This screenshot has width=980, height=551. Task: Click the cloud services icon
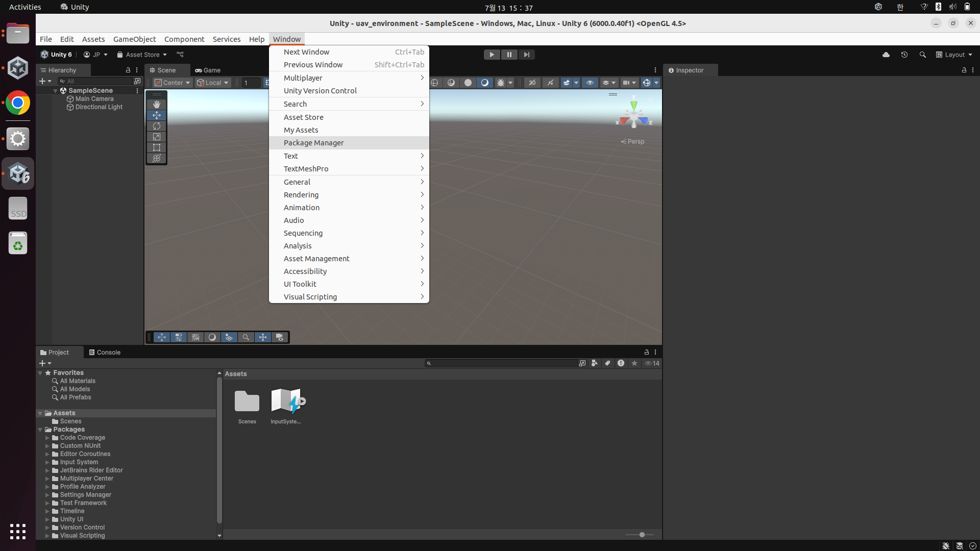point(886,55)
